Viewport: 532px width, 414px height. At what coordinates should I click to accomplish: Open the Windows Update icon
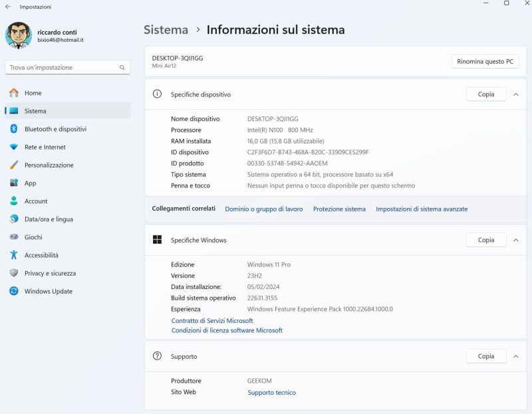(13, 291)
